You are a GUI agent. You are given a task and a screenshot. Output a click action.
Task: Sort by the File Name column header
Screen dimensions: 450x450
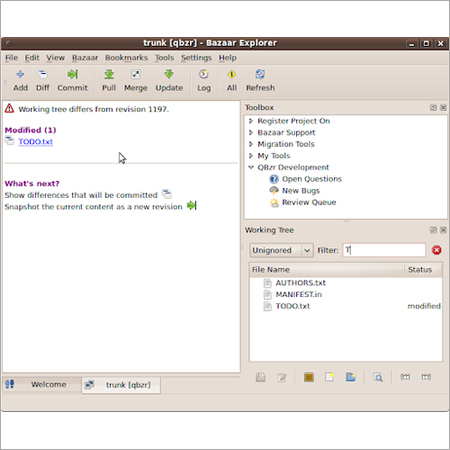click(x=327, y=269)
